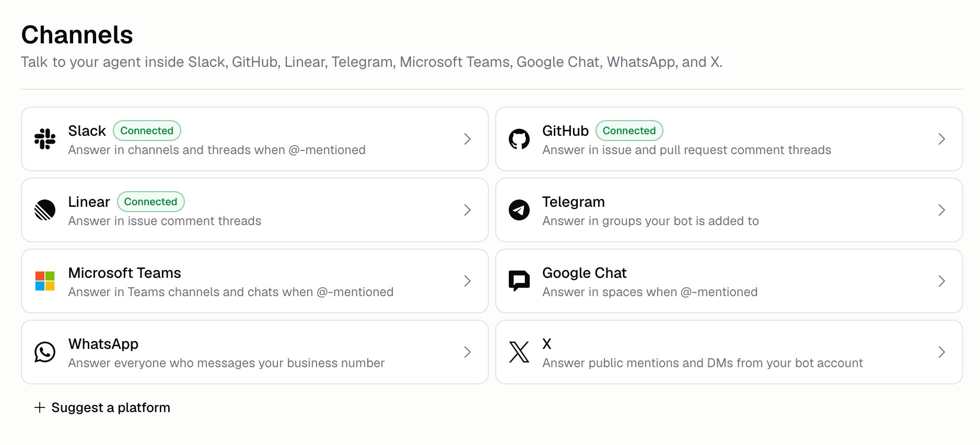The height and width of the screenshot is (445, 980).
Task: Click the 'Talk to your agent inside Slack' subtitle
Action: tap(371, 62)
